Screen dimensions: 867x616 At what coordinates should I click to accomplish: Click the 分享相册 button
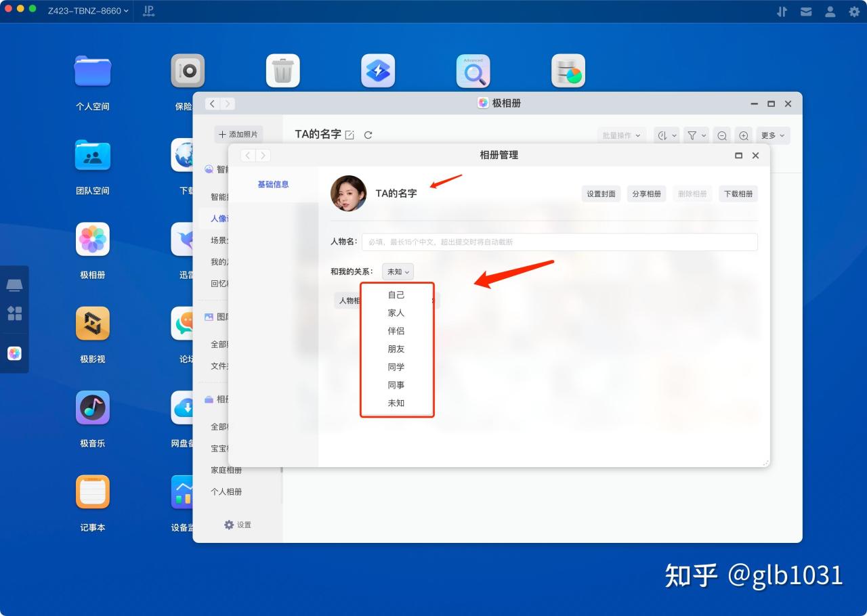pos(646,194)
